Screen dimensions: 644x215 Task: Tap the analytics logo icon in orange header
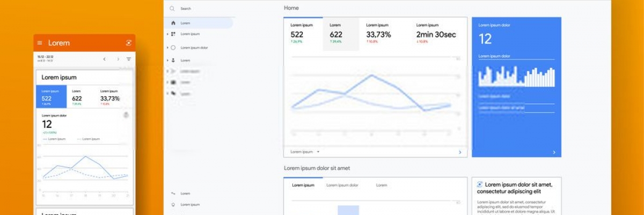pos(129,43)
